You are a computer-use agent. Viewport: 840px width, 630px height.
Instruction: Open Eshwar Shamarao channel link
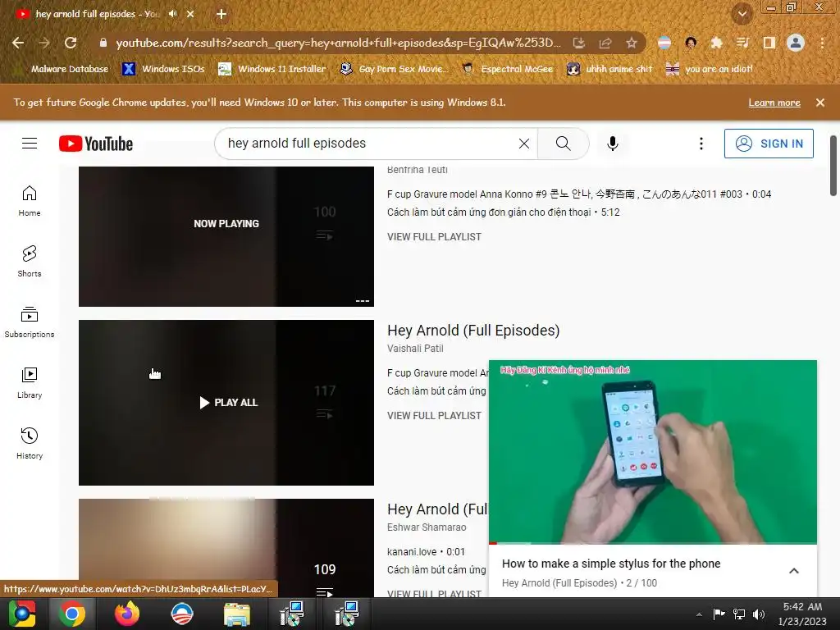[427, 527]
